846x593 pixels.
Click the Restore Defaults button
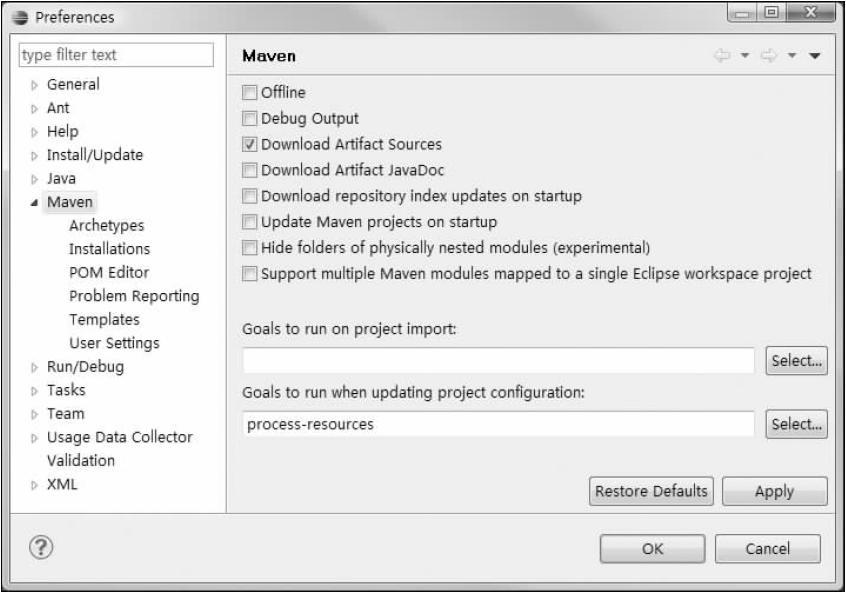(x=651, y=491)
